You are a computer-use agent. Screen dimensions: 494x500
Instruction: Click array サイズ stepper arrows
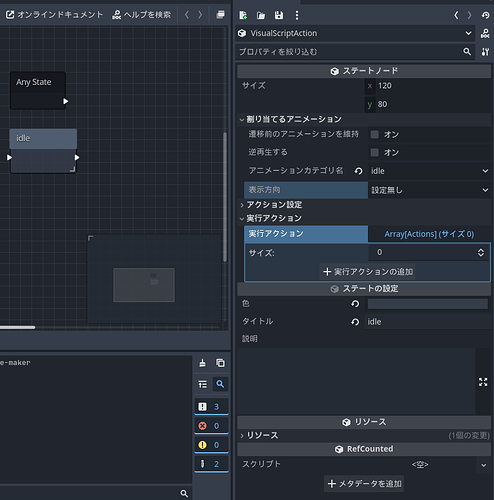(x=481, y=252)
